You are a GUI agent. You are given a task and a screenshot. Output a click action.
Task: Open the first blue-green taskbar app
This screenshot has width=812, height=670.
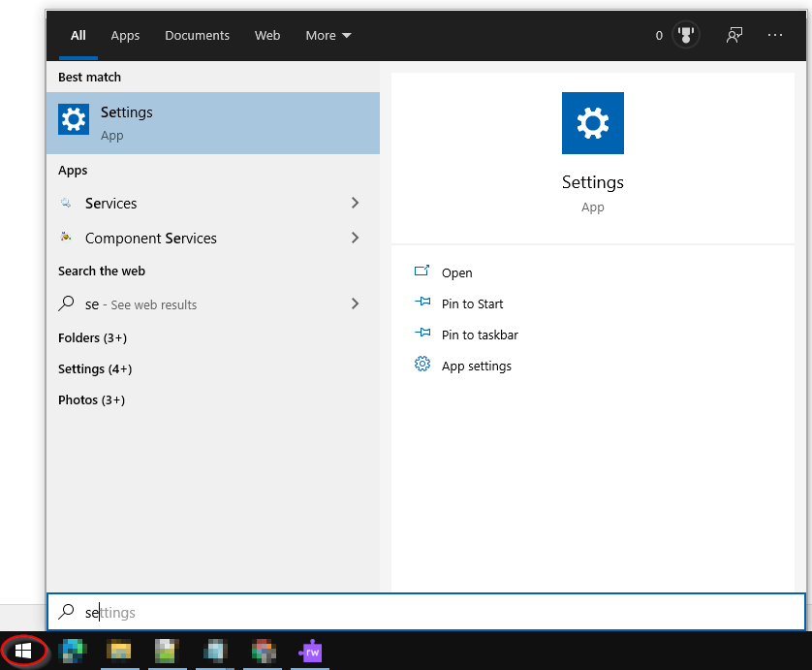pos(73,651)
